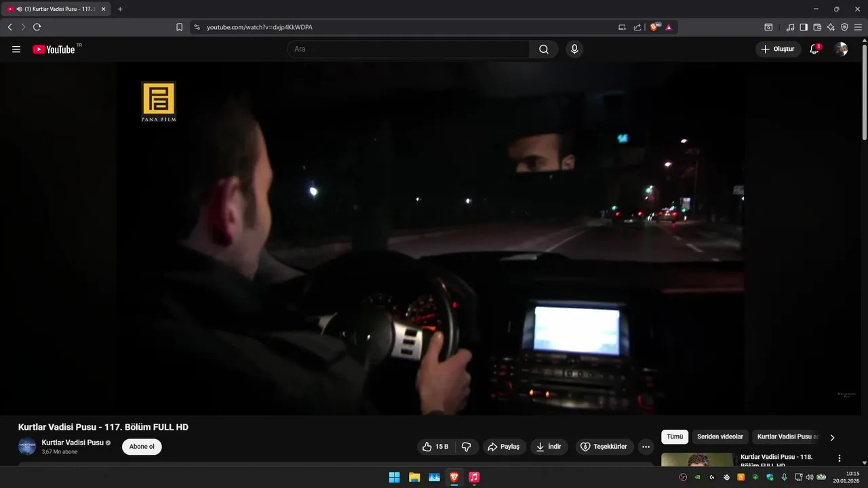Open the tray microphone icon
The image size is (868, 488).
784,477
